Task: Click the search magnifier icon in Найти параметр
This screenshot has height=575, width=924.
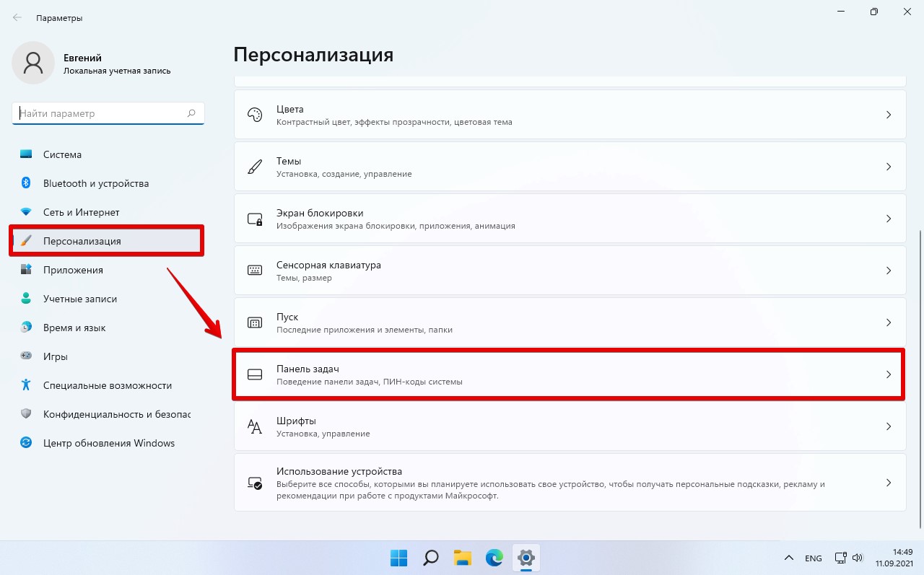Action: point(191,113)
